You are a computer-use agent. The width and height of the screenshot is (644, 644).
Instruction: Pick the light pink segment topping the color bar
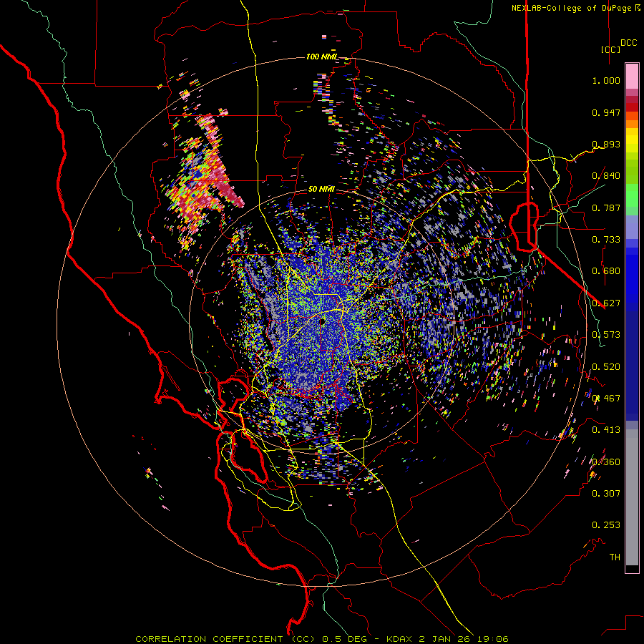(632, 76)
